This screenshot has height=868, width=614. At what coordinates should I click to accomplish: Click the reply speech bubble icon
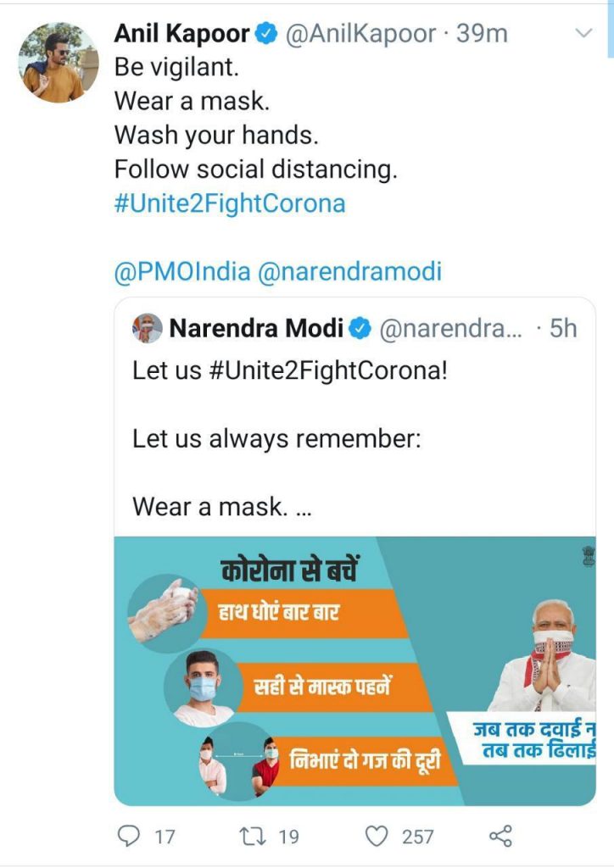pos(127,836)
